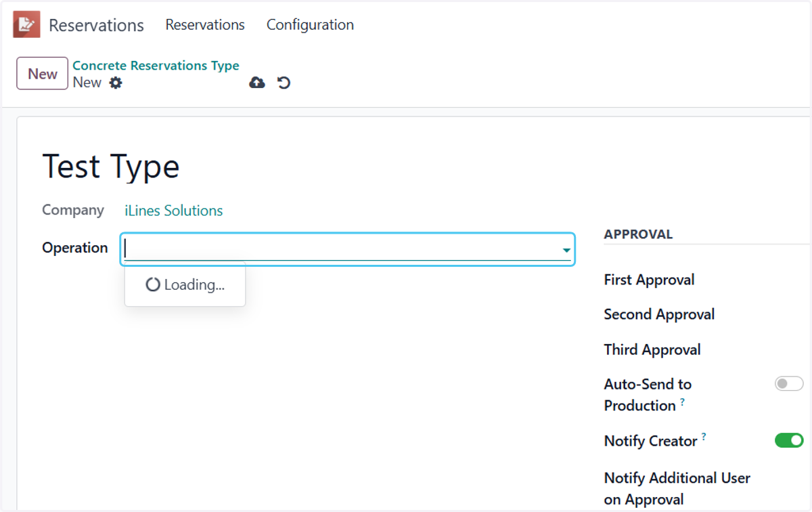Viewport: 812px width, 512px height.
Task: Click the Notify Additional User on Approval label
Action: [x=677, y=489]
